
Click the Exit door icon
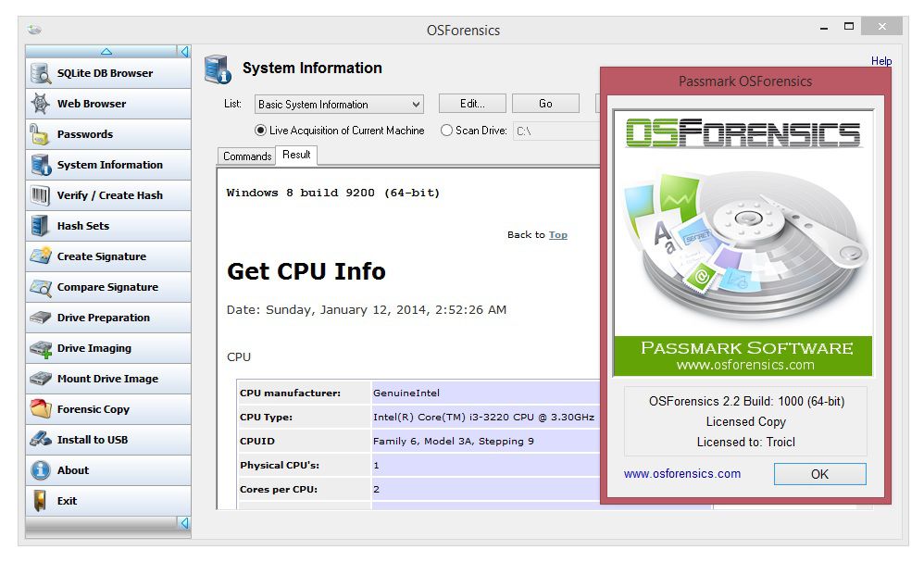pyautogui.click(x=40, y=501)
